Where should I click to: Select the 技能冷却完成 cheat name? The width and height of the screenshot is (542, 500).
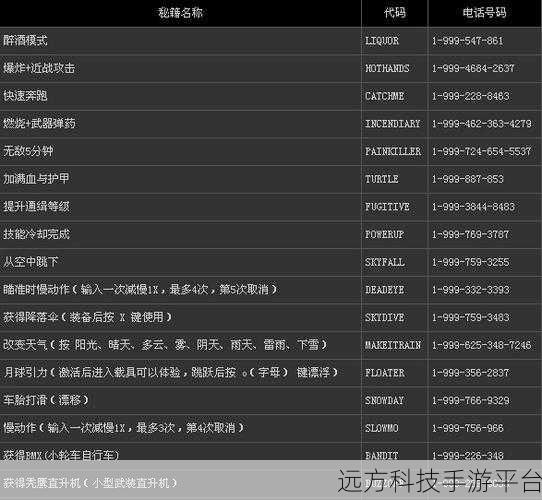[36, 234]
